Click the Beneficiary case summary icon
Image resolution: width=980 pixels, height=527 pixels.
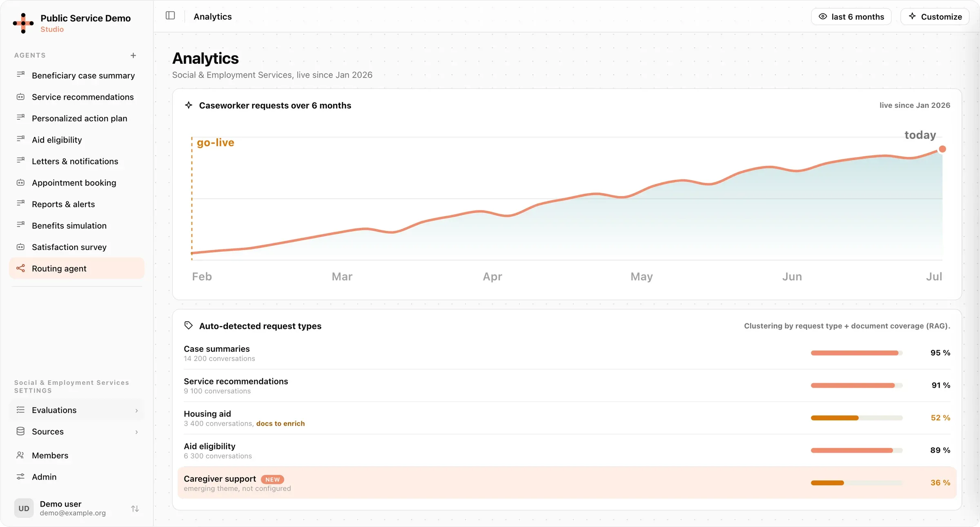pos(20,75)
